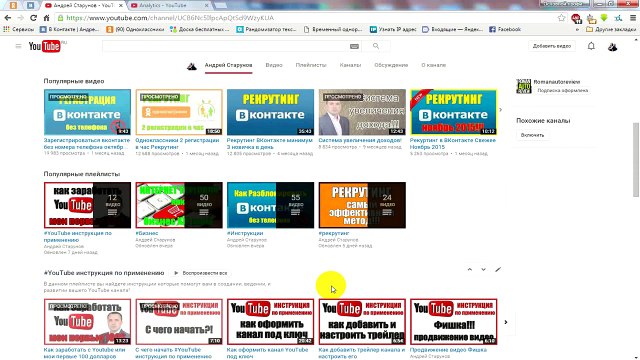
Task: Click the Включить button under Похожие каналы
Action: coord(532,135)
